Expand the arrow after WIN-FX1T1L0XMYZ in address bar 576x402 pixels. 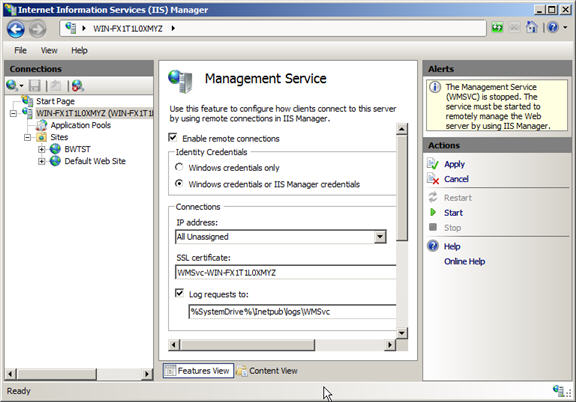(x=173, y=28)
